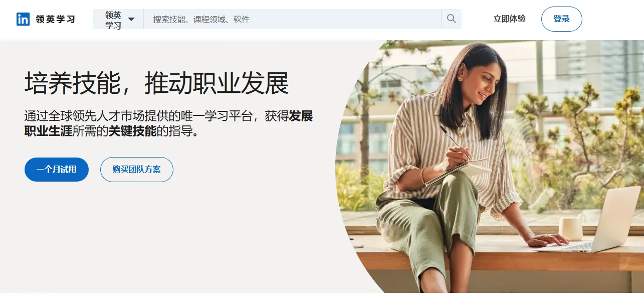Click the hero photo of the woman writing
Viewport: 644px width, 302px height.
click(490, 167)
